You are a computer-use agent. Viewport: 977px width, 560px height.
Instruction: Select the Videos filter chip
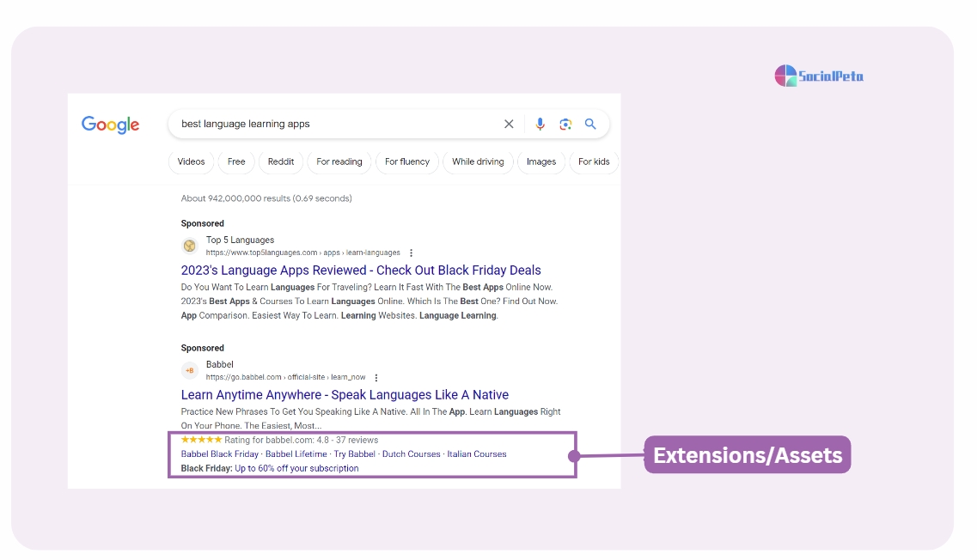191,162
